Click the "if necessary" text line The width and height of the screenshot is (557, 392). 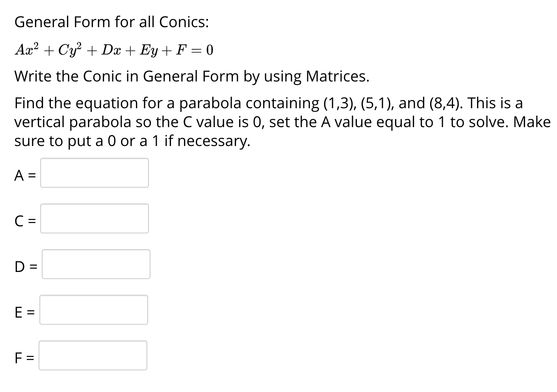[207, 141]
